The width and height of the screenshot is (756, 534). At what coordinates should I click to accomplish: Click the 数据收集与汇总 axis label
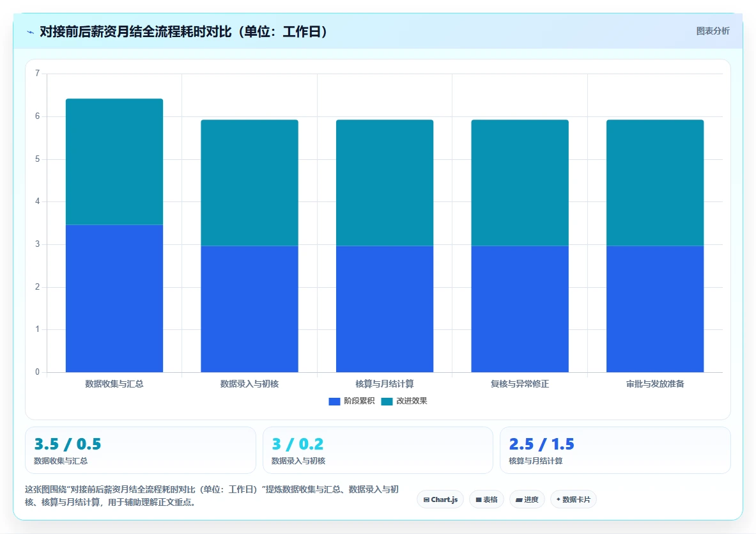click(x=114, y=384)
